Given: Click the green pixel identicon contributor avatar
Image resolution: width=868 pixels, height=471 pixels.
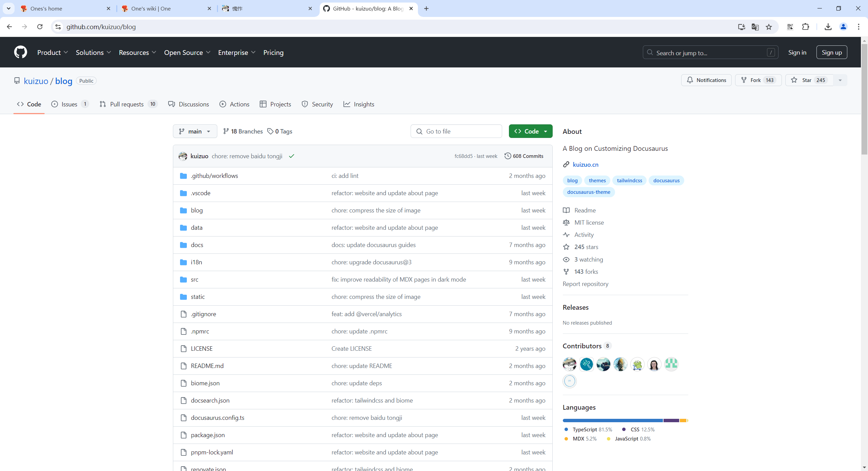Looking at the screenshot, I should pyautogui.click(x=671, y=364).
